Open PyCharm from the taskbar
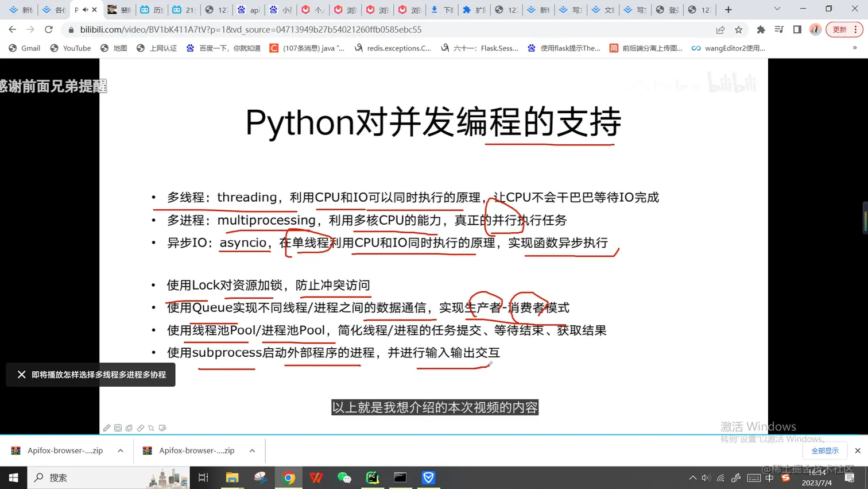The image size is (868, 489). [x=373, y=478]
